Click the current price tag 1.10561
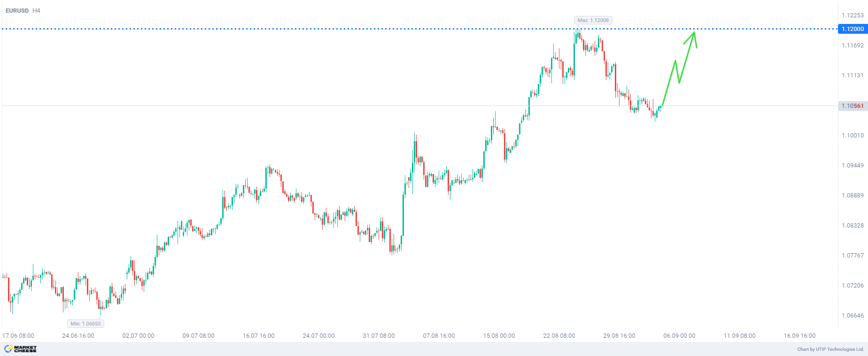The width and height of the screenshot is (868, 356). pyautogui.click(x=852, y=106)
